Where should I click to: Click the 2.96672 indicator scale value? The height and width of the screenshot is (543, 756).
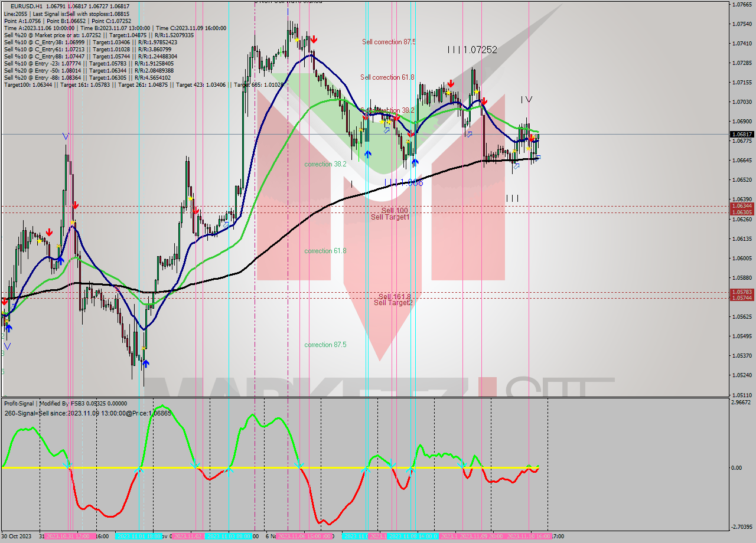[742, 403]
